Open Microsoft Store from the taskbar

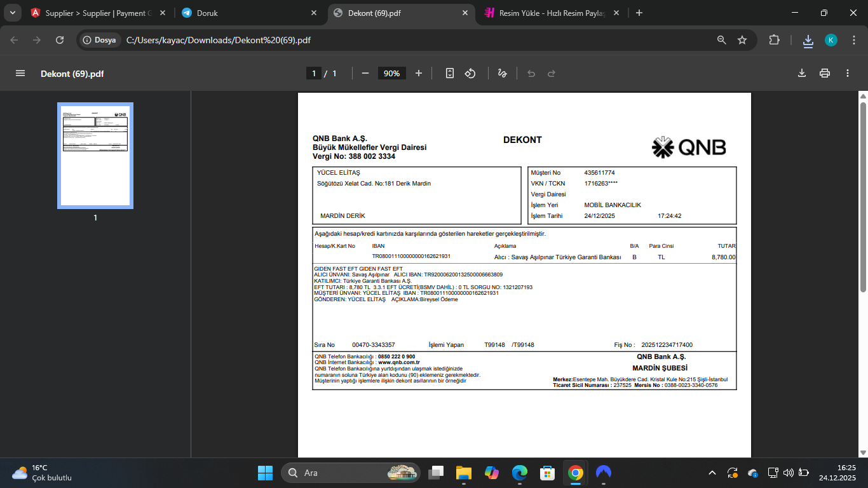[548, 473]
